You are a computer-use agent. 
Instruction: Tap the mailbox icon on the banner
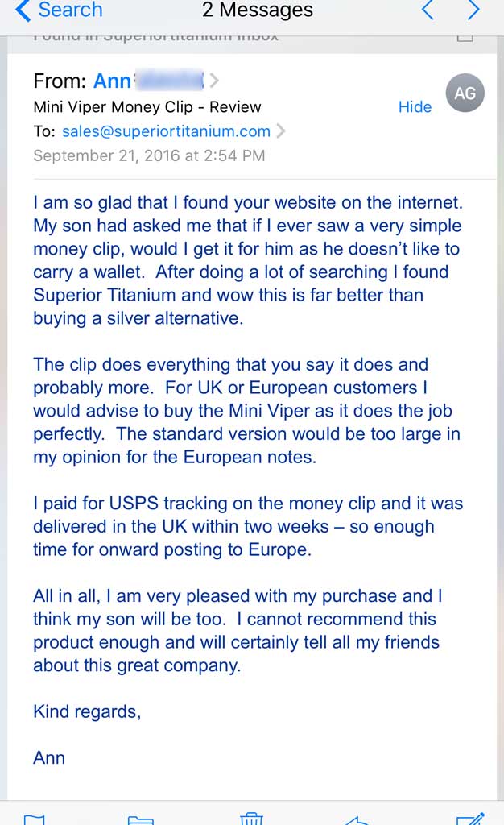[465, 38]
